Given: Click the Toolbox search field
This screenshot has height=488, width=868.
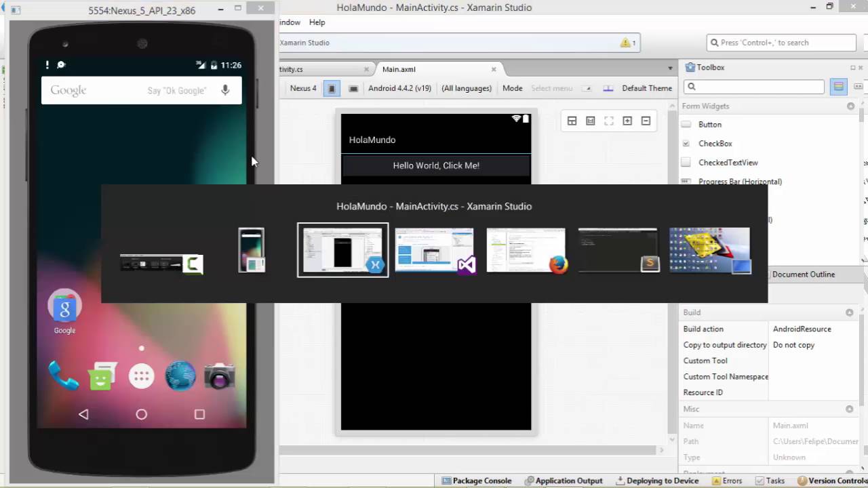Looking at the screenshot, I should (x=754, y=87).
